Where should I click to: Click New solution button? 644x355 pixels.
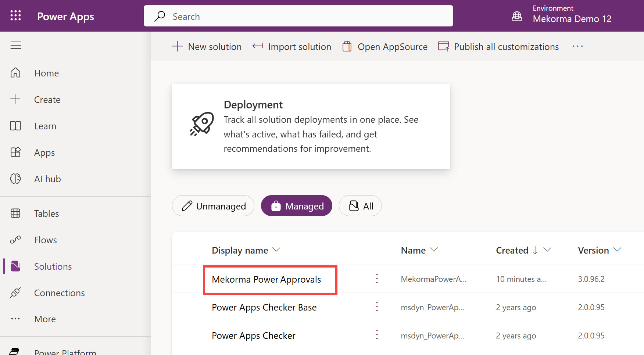(x=207, y=47)
